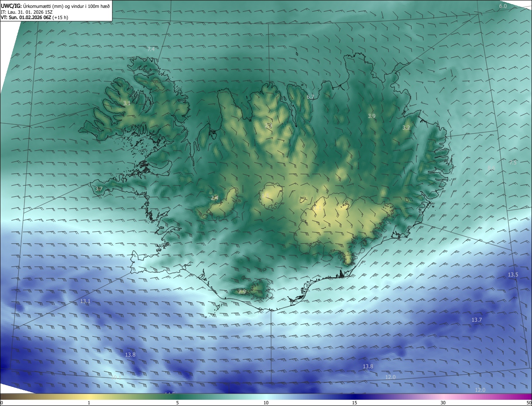The height and width of the screenshot is (406, 532).
Task: Click the pale cyan color bar segment above 10
Action: point(266,396)
